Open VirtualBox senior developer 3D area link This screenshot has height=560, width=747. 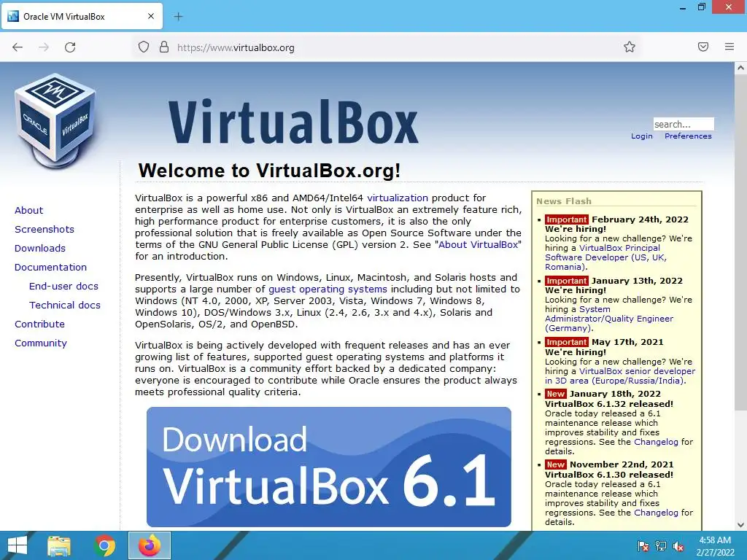pyautogui.click(x=620, y=376)
